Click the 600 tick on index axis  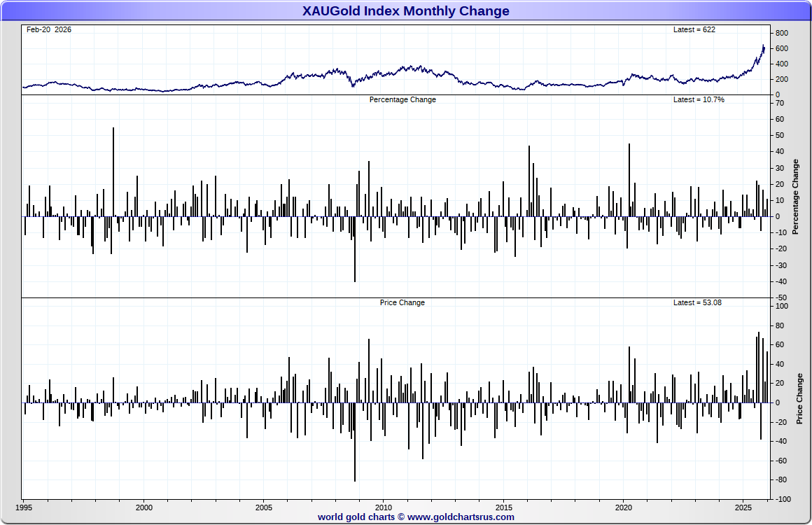[x=781, y=49]
